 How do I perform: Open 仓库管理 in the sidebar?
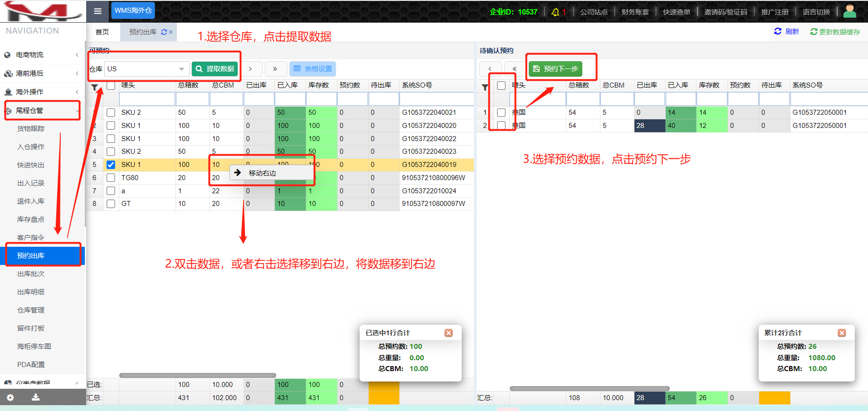[31, 310]
